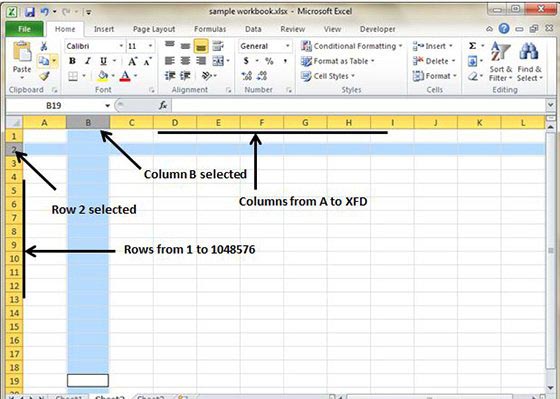Open Sort & Filter menu
The width and height of the screenshot is (560, 399).
pos(500,62)
